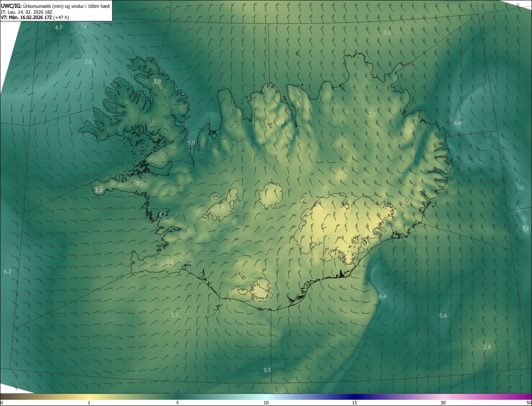
Task: Click the 6.2 value label at the left edge
Action: click(x=7, y=271)
